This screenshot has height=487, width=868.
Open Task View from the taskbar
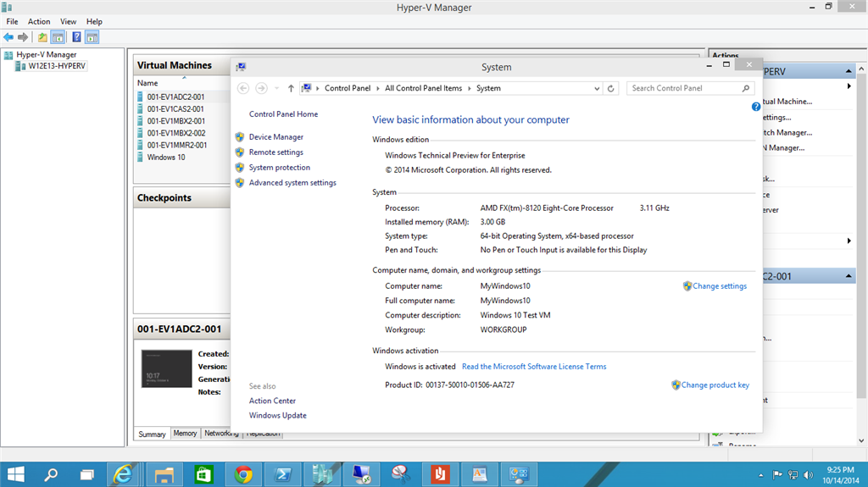click(87, 474)
